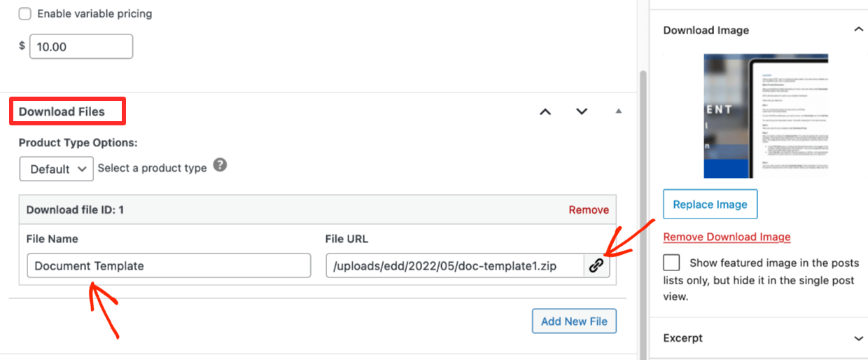Image resolution: width=868 pixels, height=360 pixels.
Task: Click the vertical scrollbar of the editor
Action: point(643,210)
